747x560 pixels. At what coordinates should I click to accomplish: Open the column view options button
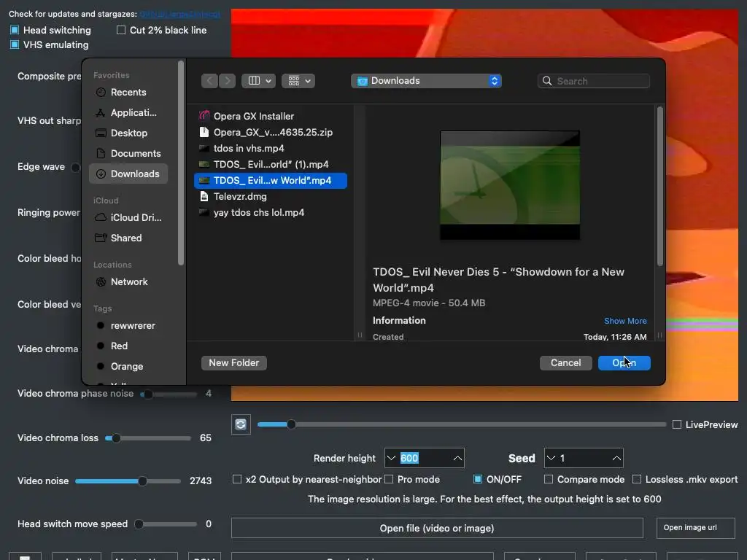pyautogui.click(x=259, y=81)
